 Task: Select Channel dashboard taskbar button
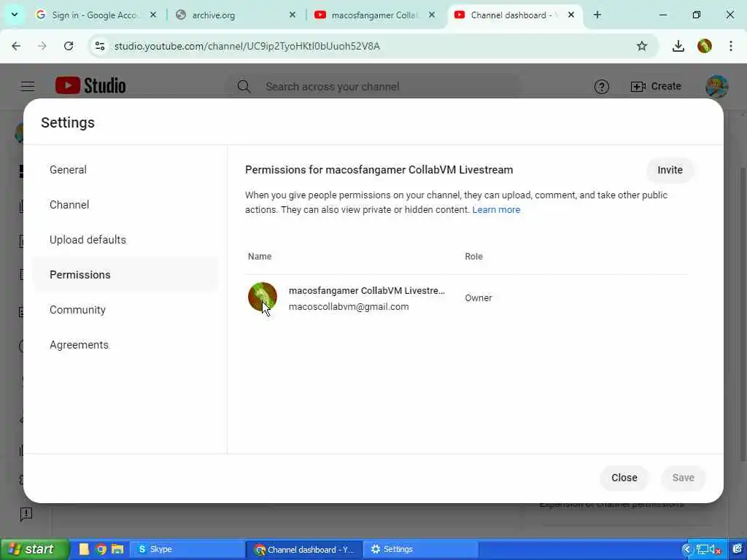coord(304,550)
